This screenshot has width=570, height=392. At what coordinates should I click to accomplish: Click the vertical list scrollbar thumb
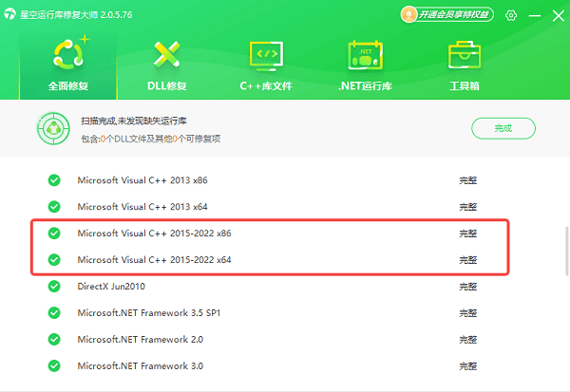click(567, 251)
